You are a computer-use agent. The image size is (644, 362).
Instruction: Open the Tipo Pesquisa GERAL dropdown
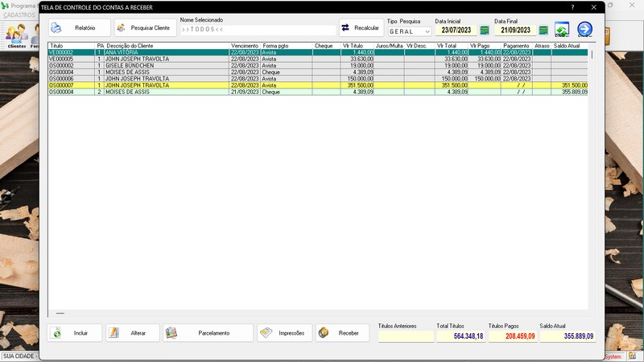pyautogui.click(x=409, y=31)
